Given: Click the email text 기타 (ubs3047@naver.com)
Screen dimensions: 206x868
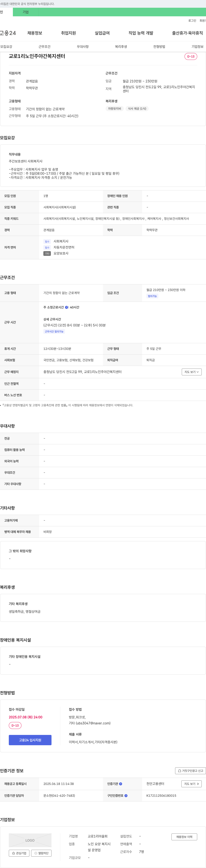Looking at the screenshot, I should [89, 723].
